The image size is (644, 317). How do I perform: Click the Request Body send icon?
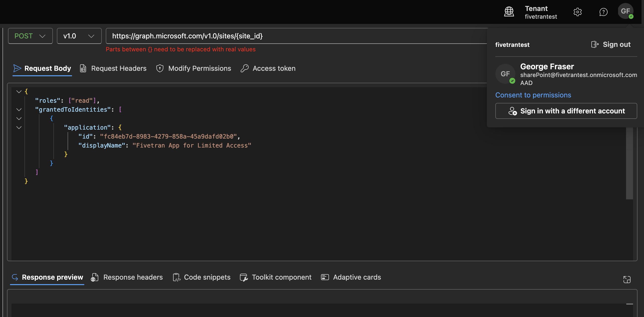[17, 68]
